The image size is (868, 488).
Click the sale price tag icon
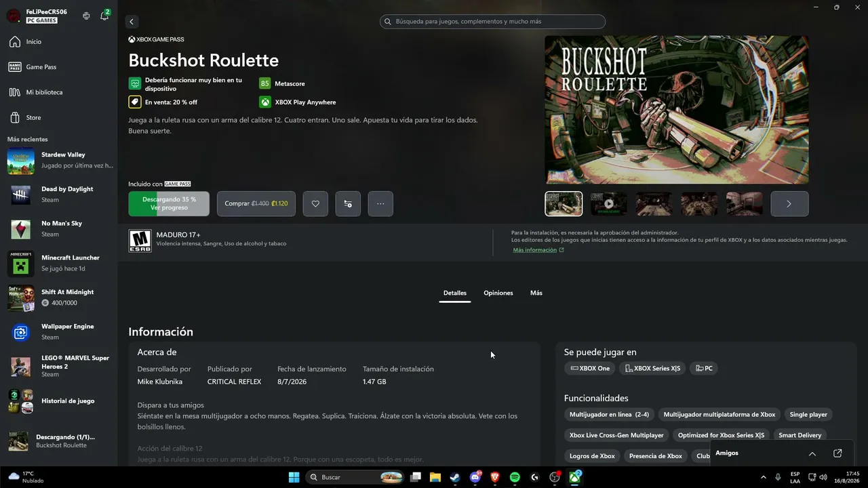click(x=135, y=102)
